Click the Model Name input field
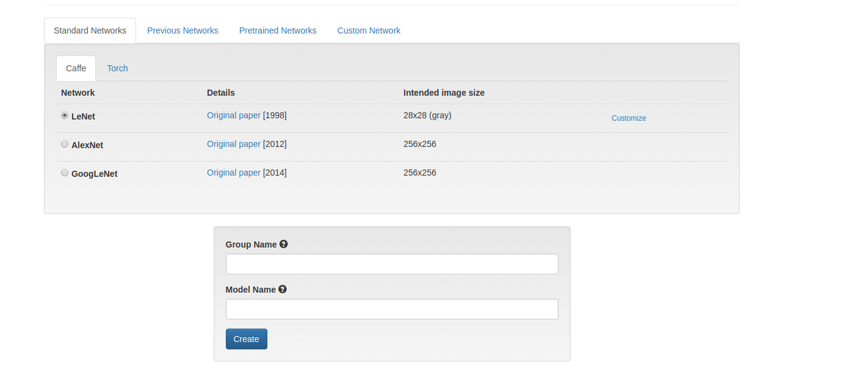 point(392,308)
